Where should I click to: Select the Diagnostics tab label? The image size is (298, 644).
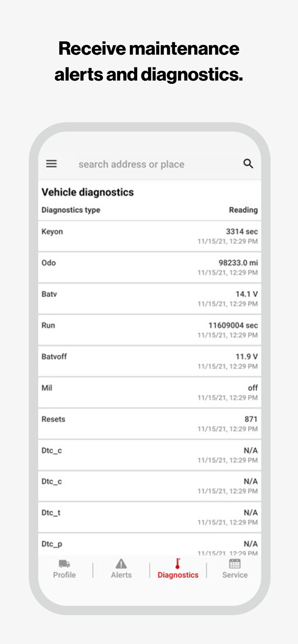tap(178, 575)
